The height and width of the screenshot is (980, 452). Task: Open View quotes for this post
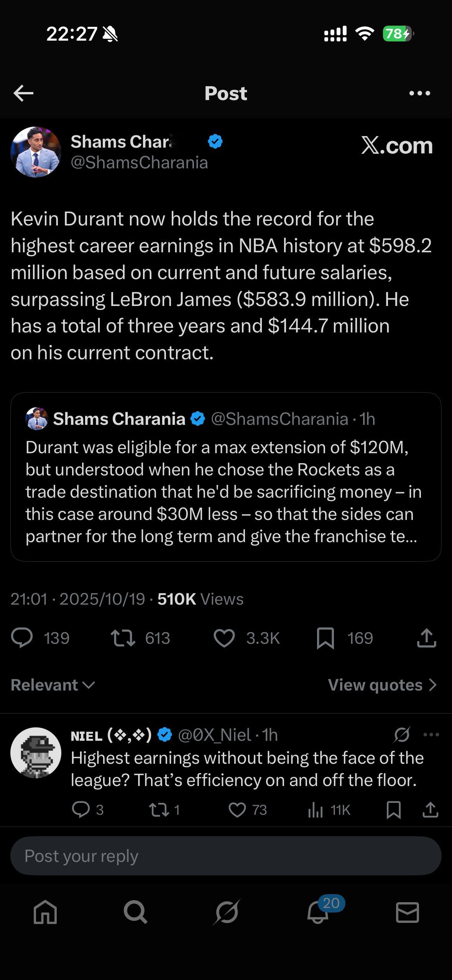click(382, 685)
